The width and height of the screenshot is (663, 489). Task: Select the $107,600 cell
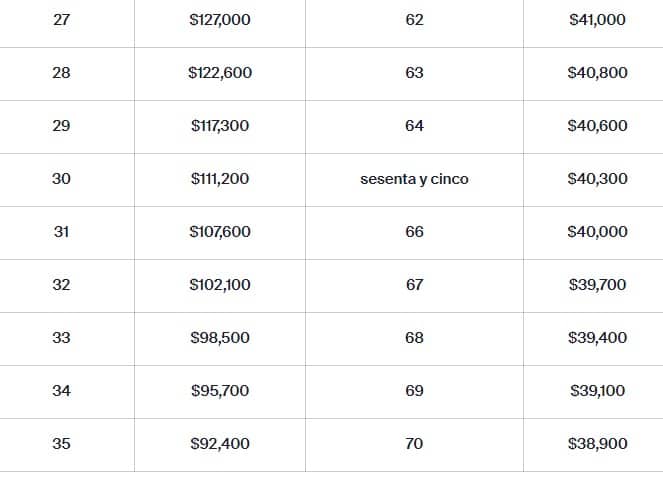[219, 232]
